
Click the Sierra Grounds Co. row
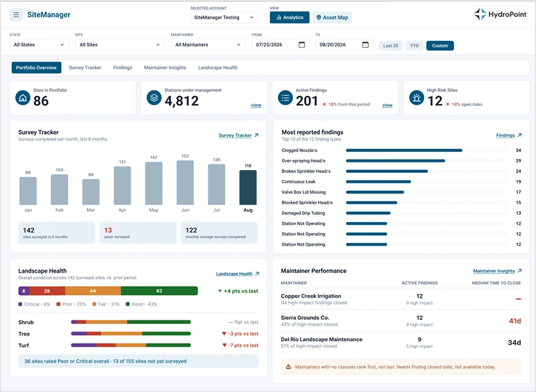(x=401, y=321)
